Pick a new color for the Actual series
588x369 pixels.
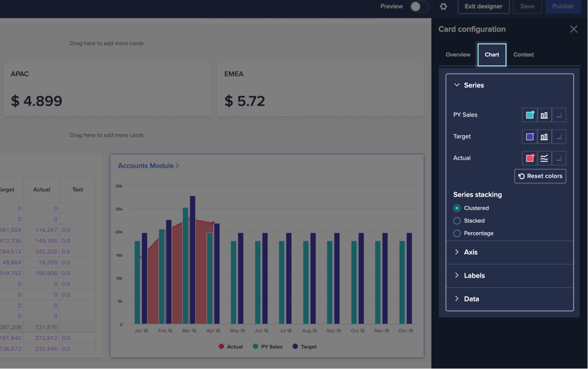530,158
